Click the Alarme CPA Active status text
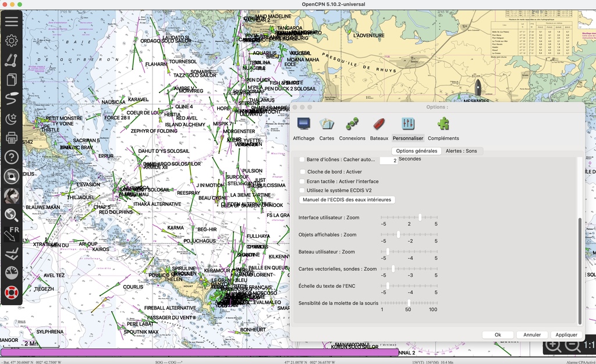The image size is (596, 364). click(x=581, y=362)
